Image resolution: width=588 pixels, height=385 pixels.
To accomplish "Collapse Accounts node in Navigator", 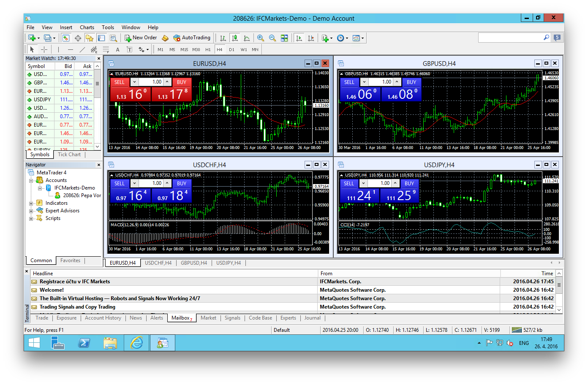I will pos(31,181).
